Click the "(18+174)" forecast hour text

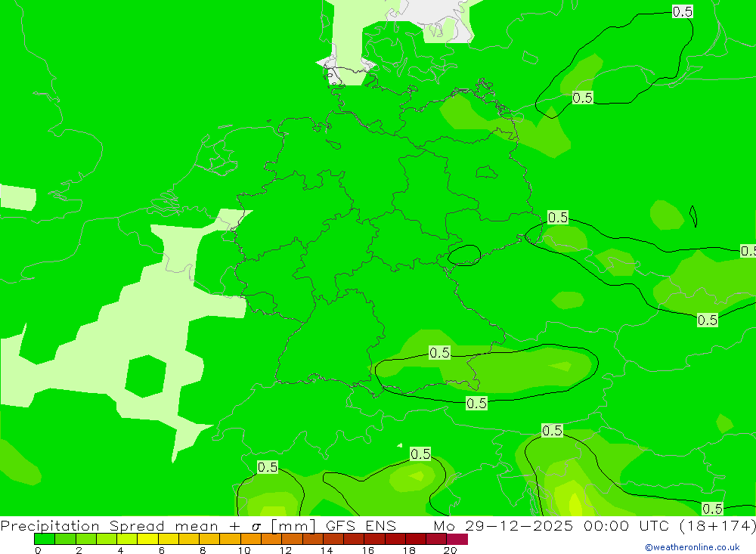(x=717, y=525)
